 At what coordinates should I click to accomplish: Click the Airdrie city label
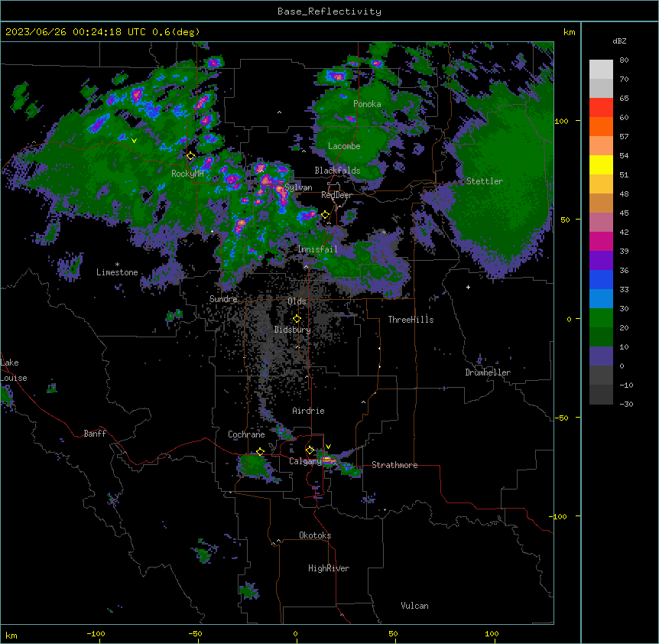(x=309, y=411)
